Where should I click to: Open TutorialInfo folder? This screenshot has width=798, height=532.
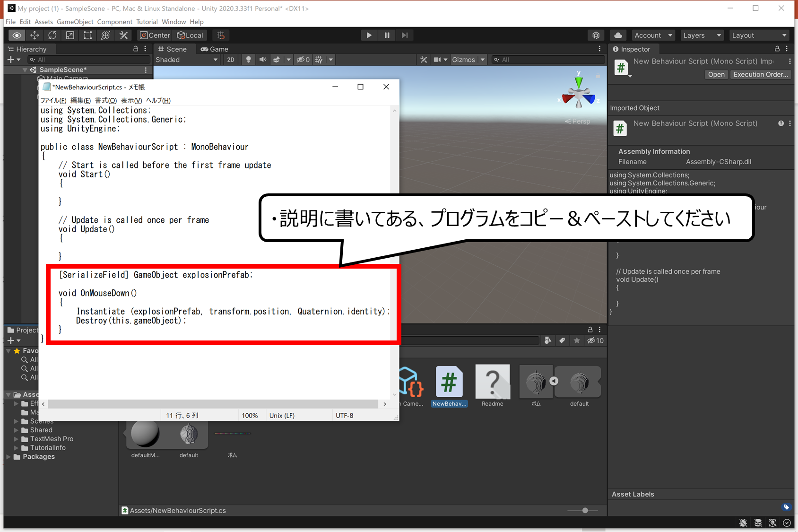[48, 448]
